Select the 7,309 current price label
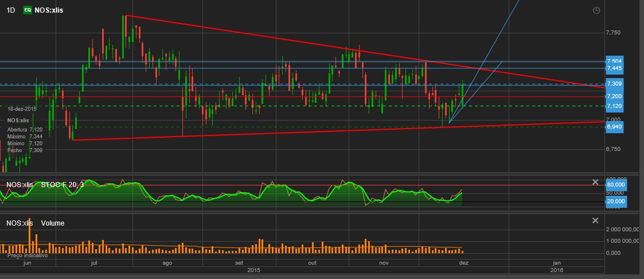The width and height of the screenshot is (644, 279). pos(614,84)
